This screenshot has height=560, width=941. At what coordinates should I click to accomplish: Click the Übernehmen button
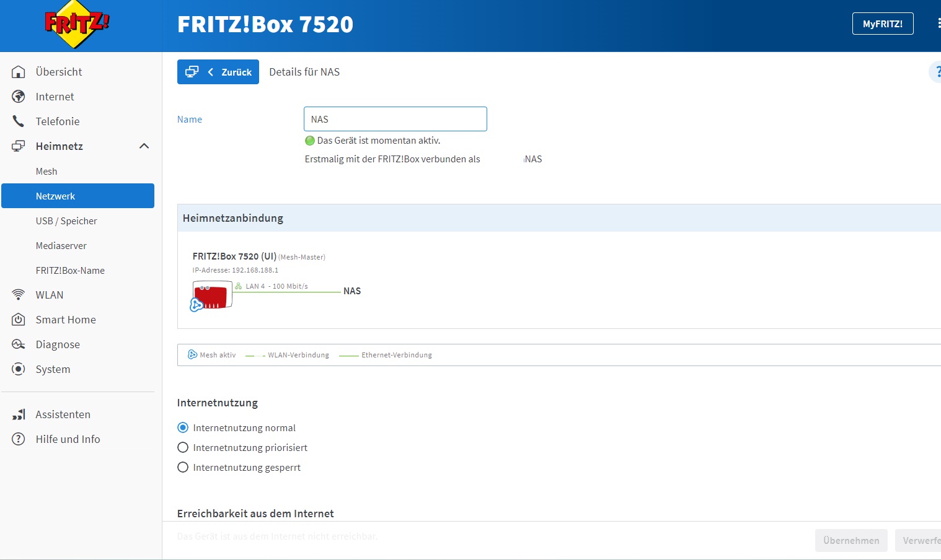click(x=851, y=540)
